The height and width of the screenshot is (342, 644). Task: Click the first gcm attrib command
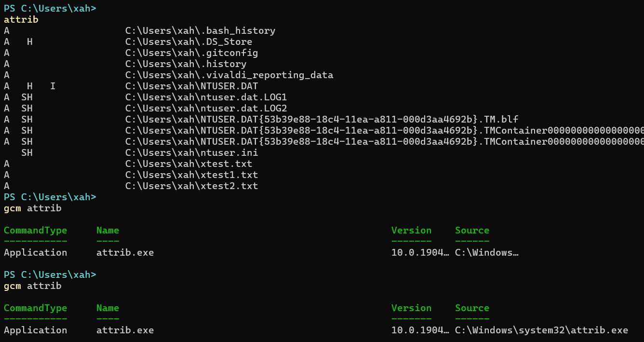coord(32,208)
